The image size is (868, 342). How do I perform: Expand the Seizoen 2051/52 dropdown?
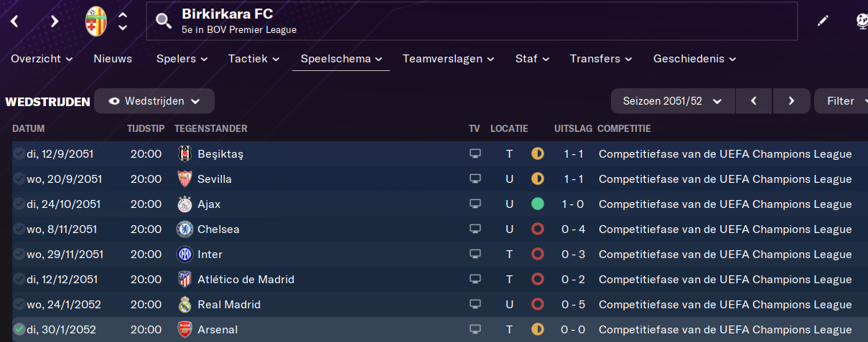pyautogui.click(x=673, y=101)
